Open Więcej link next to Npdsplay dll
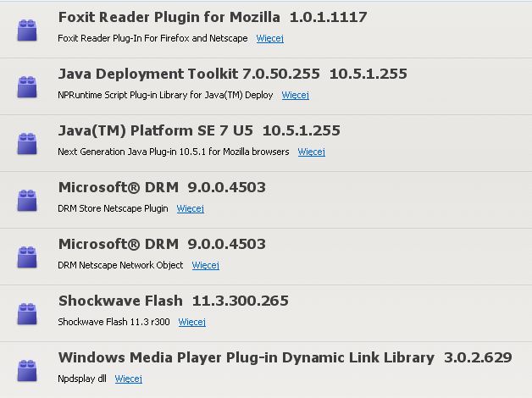532x398 pixels. click(128, 379)
